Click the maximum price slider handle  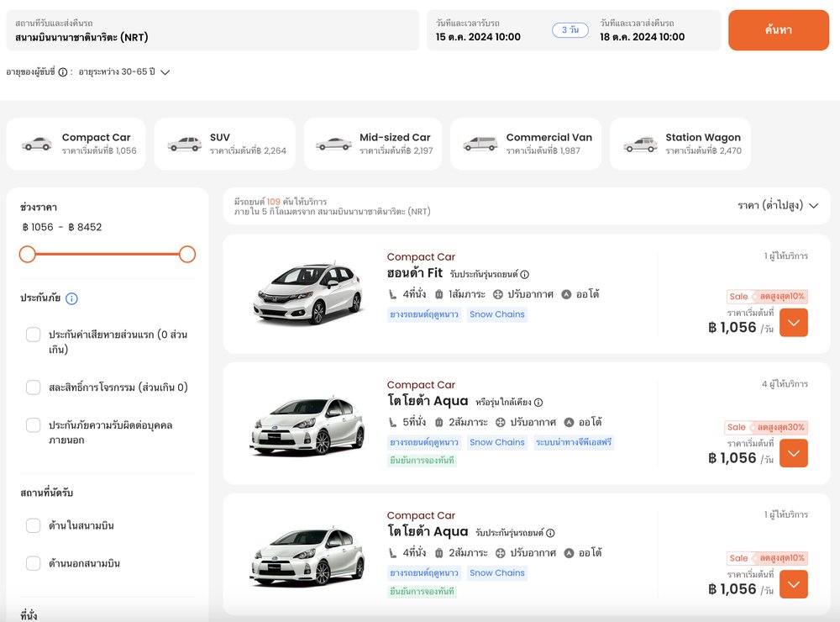pyautogui.click(x=187, y=254)
